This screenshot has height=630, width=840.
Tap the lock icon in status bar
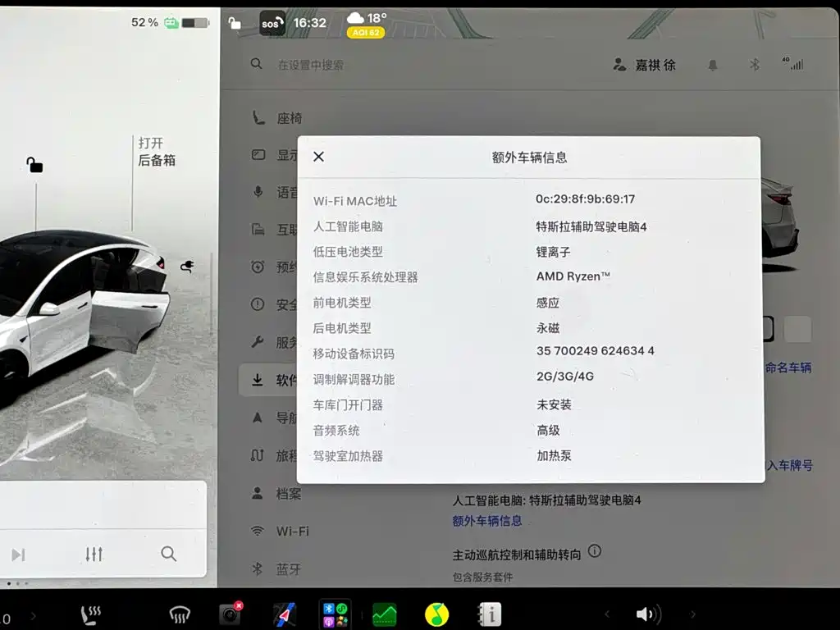235,23
